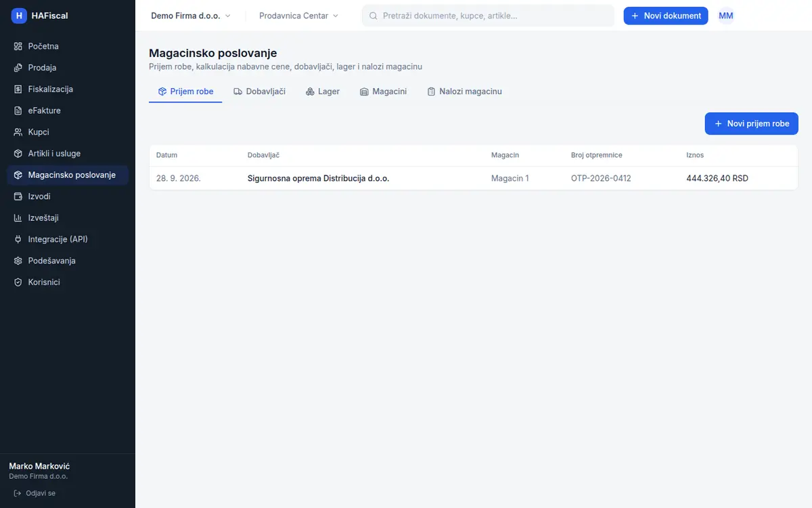Screen dimensions: 812x508
Task: Open the Sigurnosna oprema Distribucija receipt row
Action: (474, 178)
